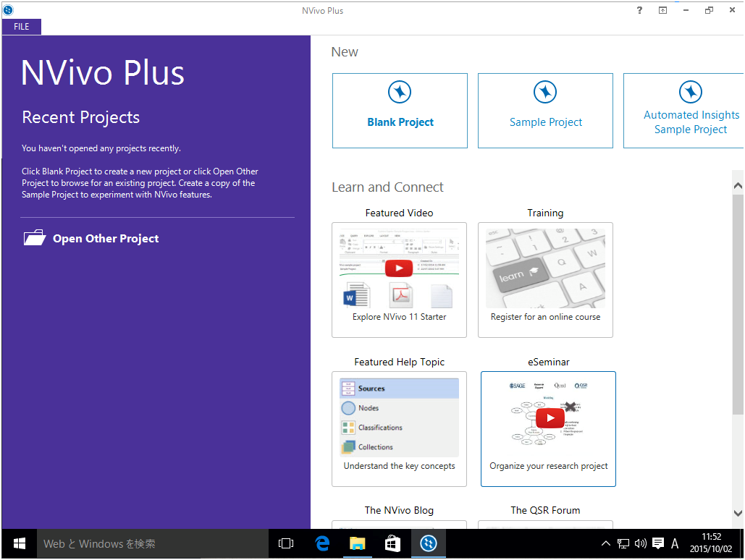Show hidden system tray icons
The width and height of the screenshot is (745, 560).
click(606, 543)
